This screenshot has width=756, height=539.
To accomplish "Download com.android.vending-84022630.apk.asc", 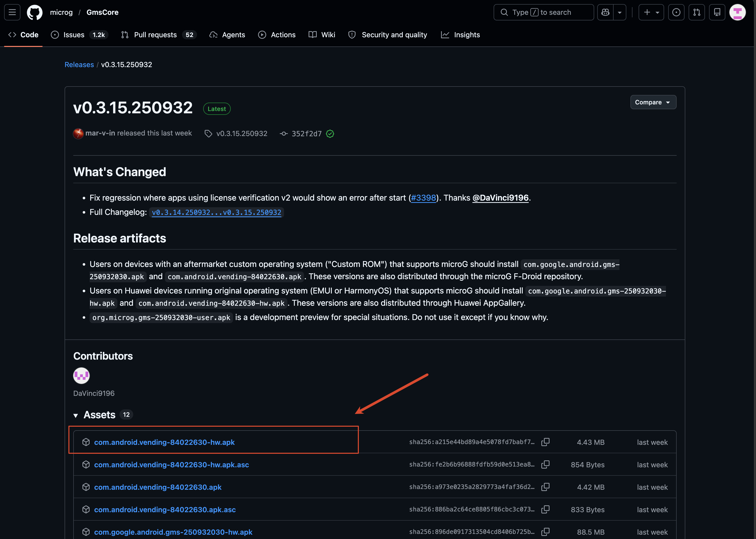I will click(165, 509).
